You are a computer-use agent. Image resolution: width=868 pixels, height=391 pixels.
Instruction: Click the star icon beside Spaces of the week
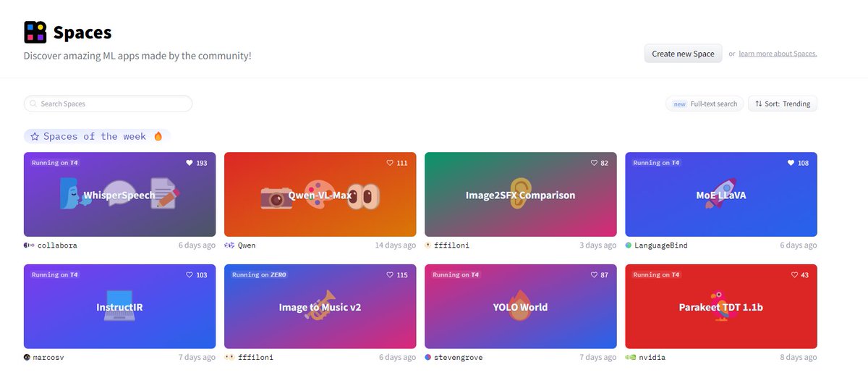[x=35, y=136]
